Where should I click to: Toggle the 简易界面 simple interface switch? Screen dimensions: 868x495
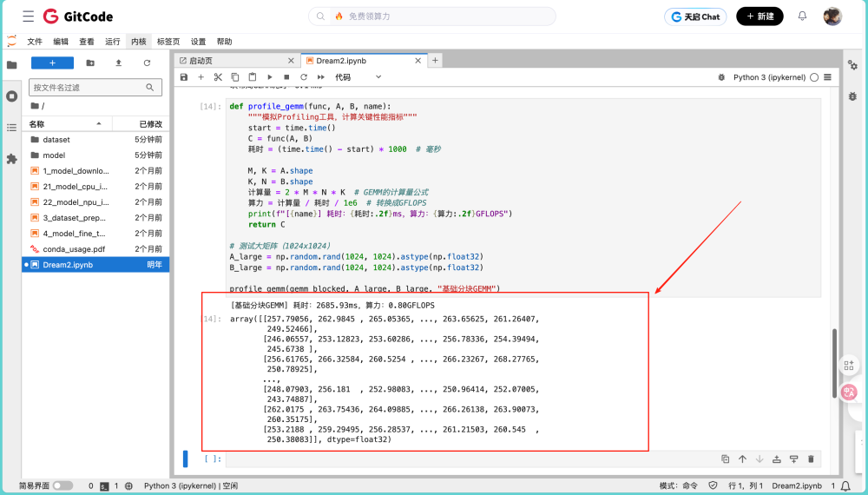point(63,485)
